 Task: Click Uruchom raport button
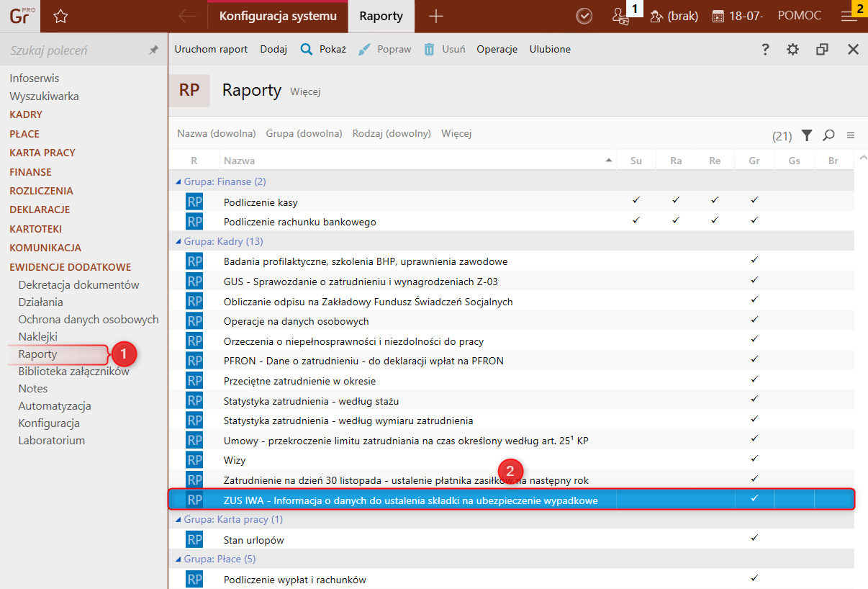(211, 49)
